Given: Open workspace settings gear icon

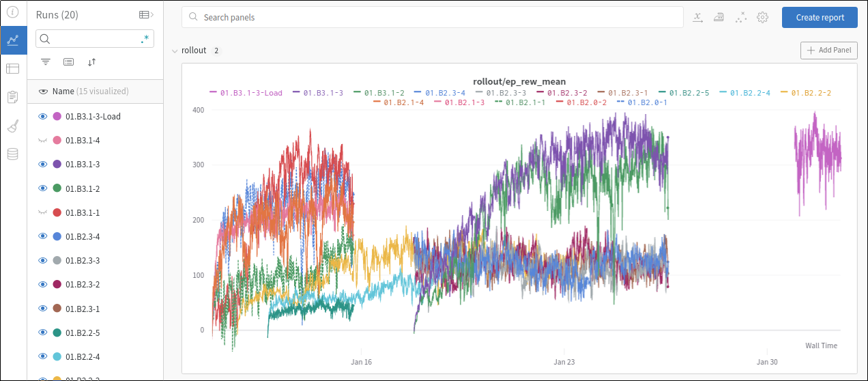Looking at the screenshot, I should coord(763,18).
